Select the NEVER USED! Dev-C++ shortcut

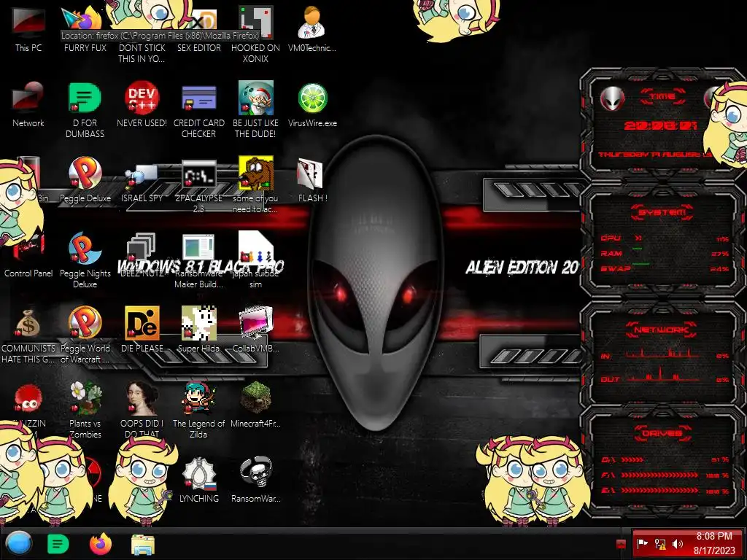click(142, 104)
